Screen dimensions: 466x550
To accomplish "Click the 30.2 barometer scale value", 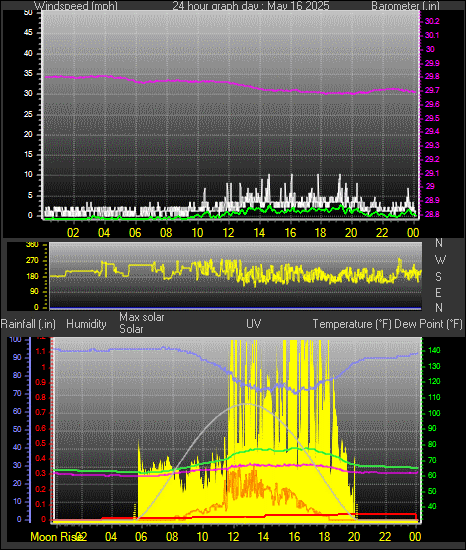I will 432,21.
